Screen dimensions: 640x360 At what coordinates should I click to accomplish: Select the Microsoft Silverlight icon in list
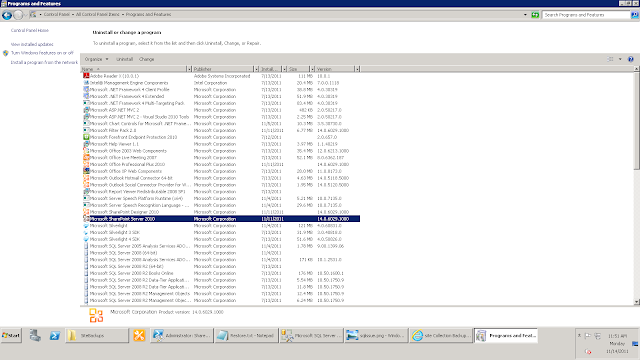point(86,226)
